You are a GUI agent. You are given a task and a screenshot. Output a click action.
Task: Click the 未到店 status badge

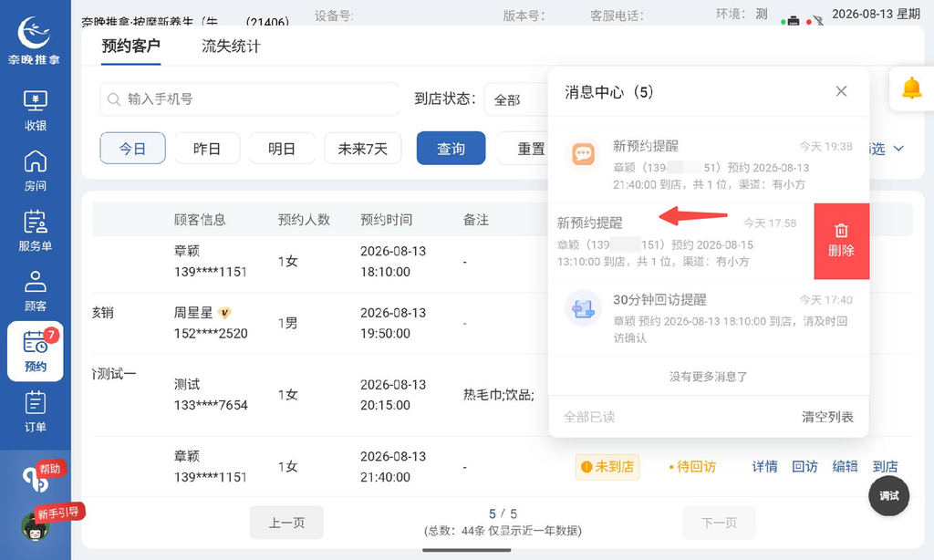click(x=607, y=466)
